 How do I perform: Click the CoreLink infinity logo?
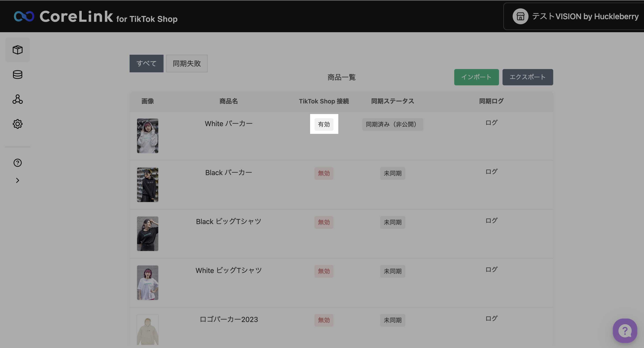click(x=24, y=17)
